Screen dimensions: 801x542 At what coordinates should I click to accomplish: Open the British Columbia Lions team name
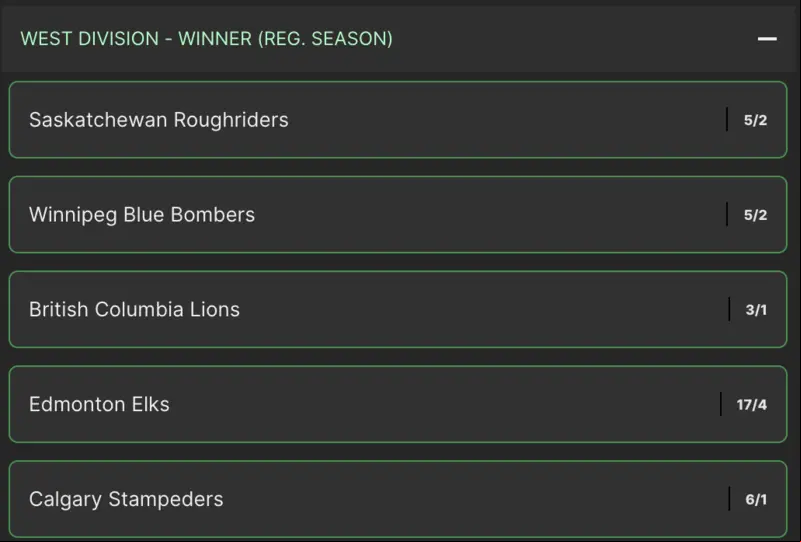click(134, 310)
